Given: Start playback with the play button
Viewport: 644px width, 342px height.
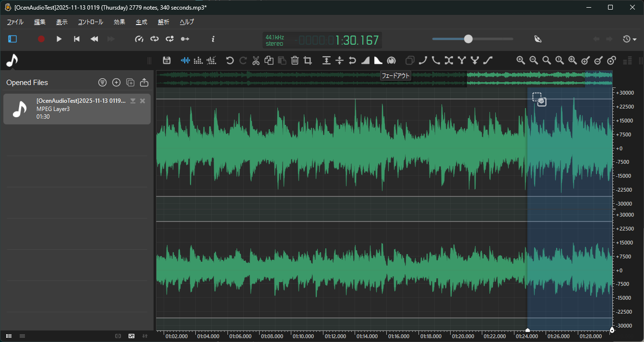Looking at the screenshot, I should coord(59,39).
